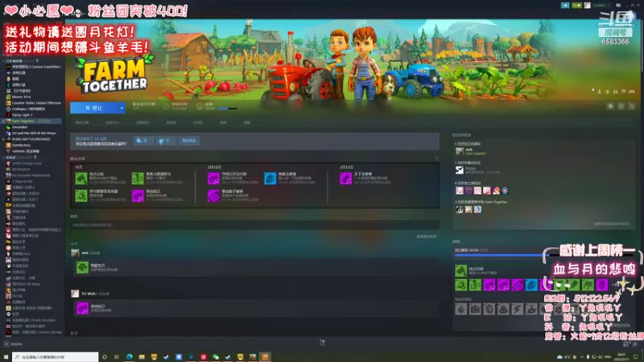Stop the running Farm Together game
644x362 pixels.
94,108
